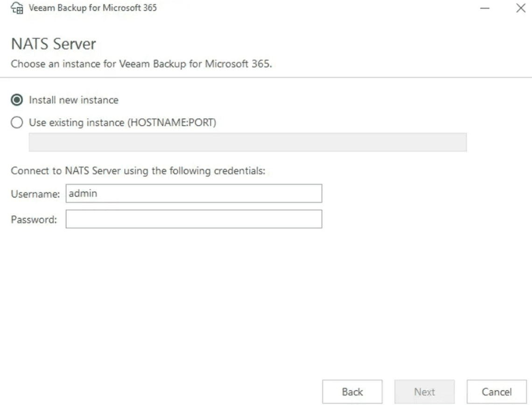The height and width of the screenshot is (405, 532).
Task: Go back using the Back button
Action: [x=352, y=392]
